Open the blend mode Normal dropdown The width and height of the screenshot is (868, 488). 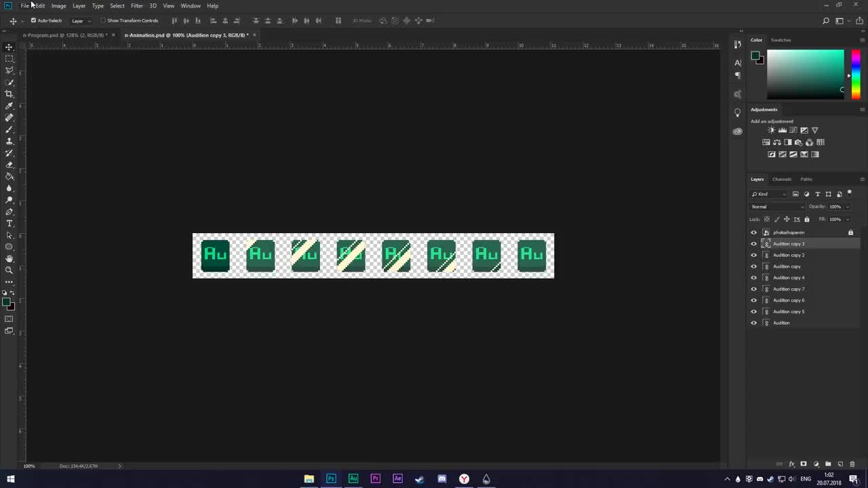pyautogui.click(x=777, y=207)
